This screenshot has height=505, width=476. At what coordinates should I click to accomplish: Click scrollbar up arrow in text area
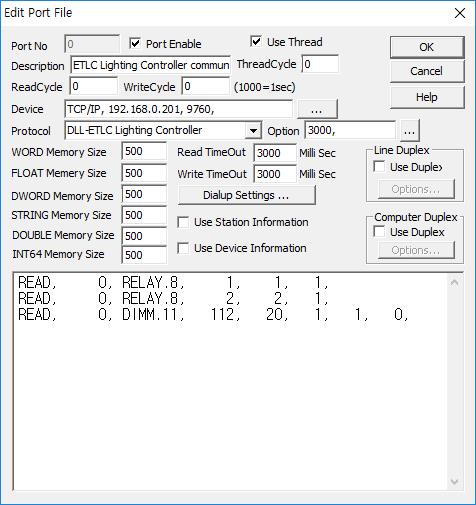pyautogui.click(x=454, y=283)
